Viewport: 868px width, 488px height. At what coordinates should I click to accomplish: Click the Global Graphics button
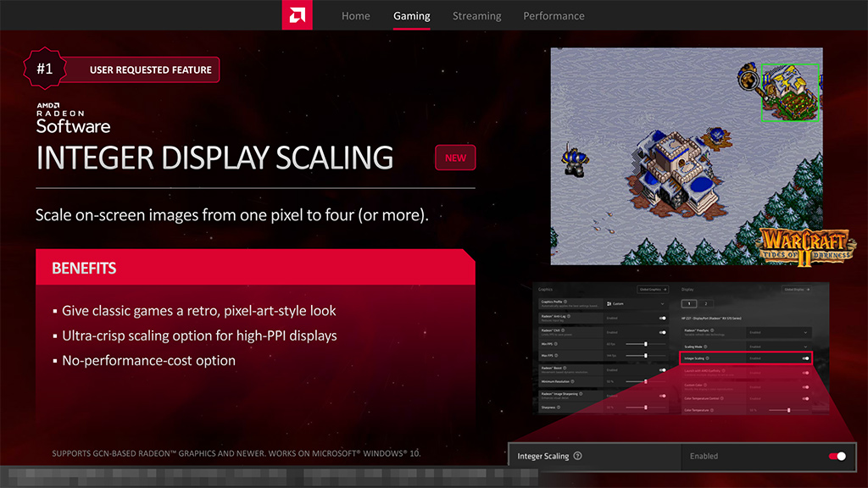[x=653, y=290]
